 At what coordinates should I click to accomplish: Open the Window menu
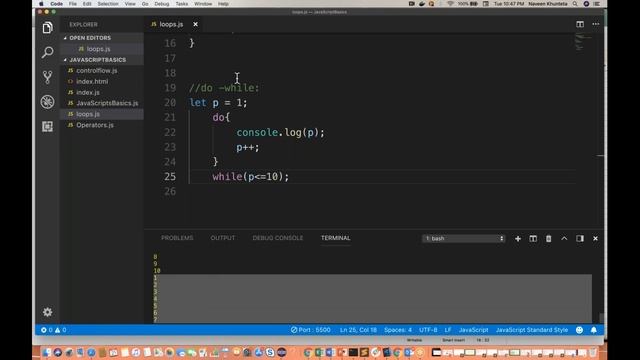coord(203,4)
